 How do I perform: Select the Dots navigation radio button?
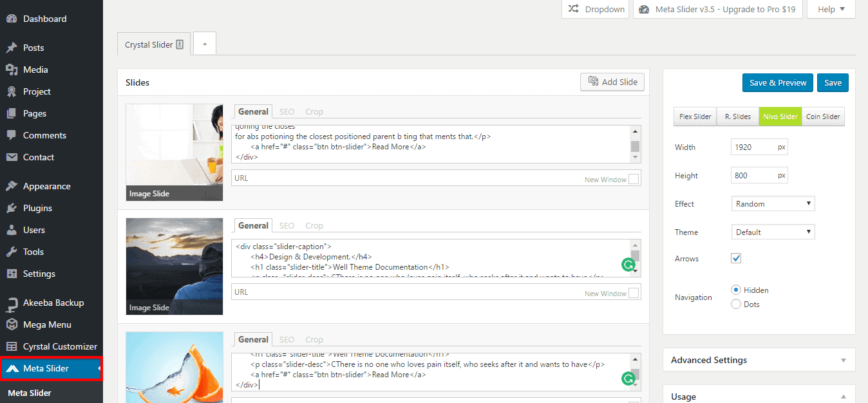(x=736, y=304)
